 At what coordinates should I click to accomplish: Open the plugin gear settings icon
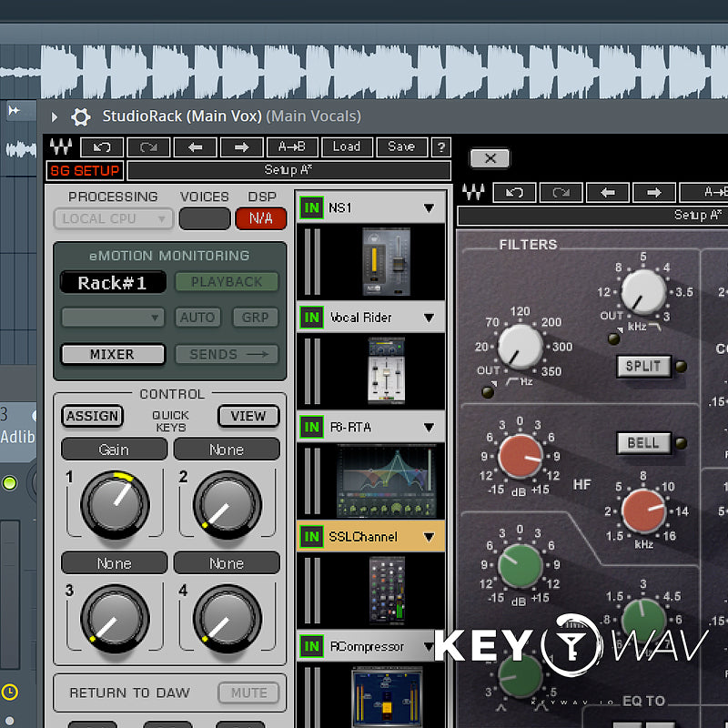pos(81,116)
